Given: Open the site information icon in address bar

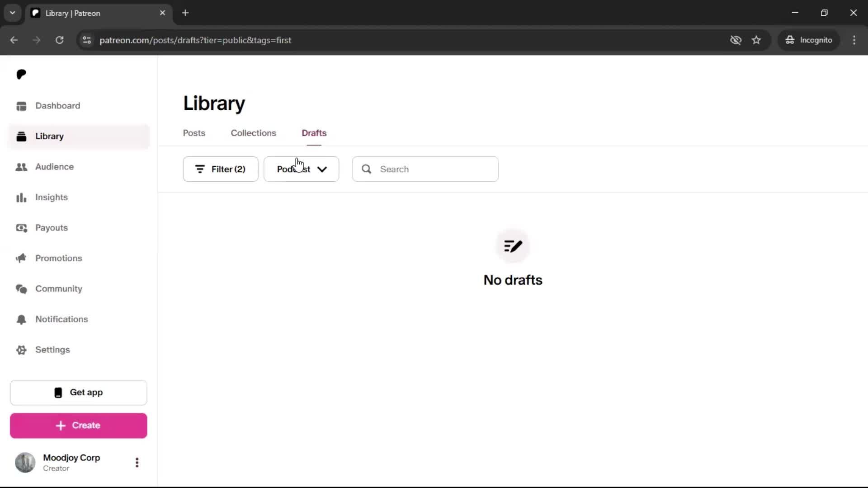Looking at the screenshot, I should point(87,40).
